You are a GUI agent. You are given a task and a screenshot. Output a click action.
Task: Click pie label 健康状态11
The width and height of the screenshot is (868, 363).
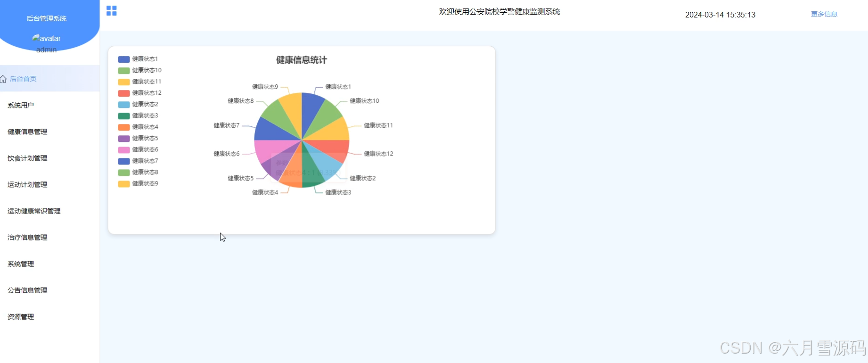[x=378, y=125]
